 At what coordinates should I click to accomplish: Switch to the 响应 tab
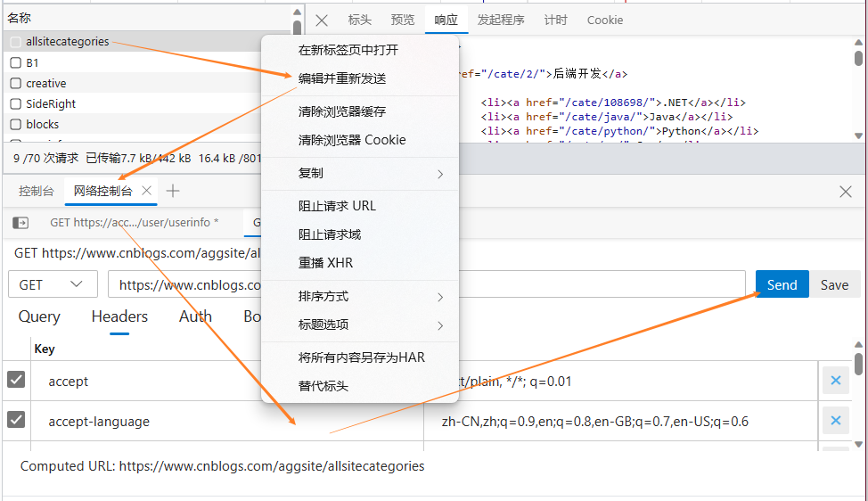446,20
